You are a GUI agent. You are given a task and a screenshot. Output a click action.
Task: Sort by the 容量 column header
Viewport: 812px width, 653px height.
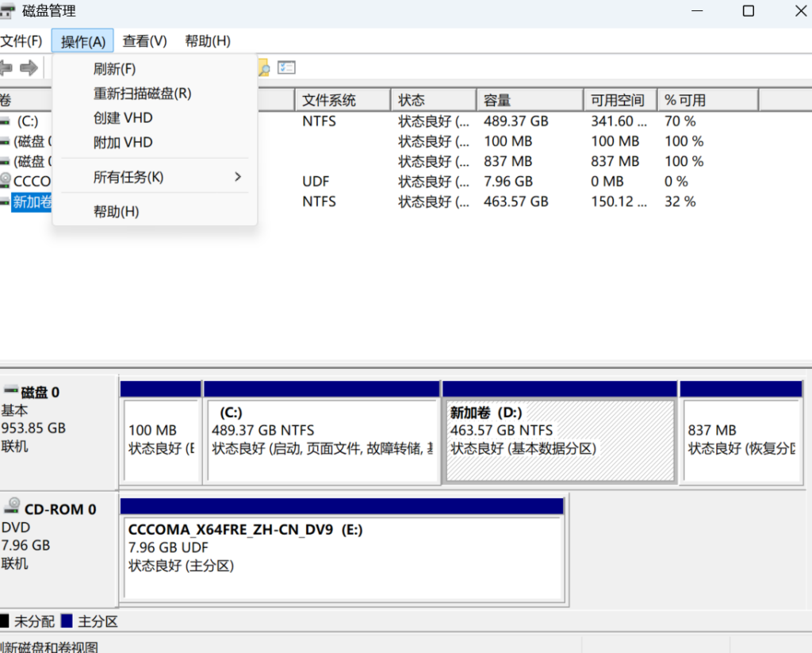tap(529, 100)
